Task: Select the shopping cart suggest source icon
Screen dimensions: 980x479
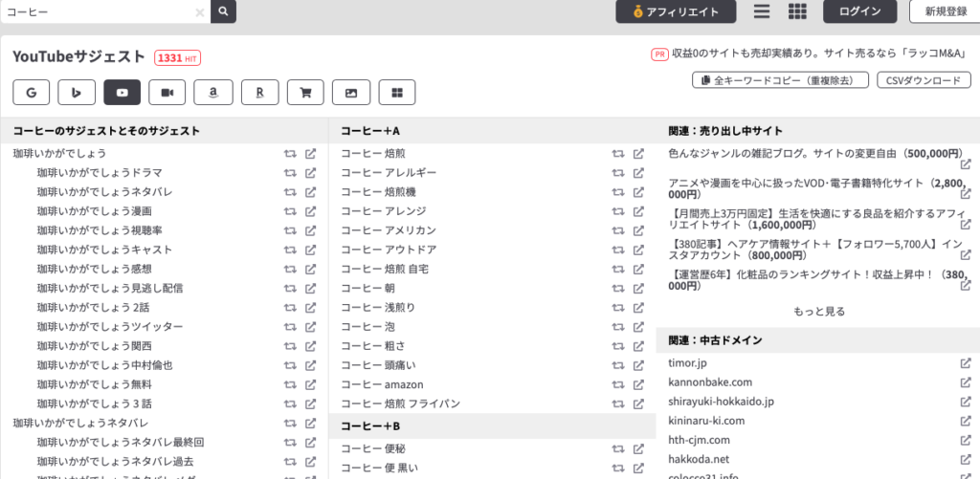Action: (305, 93)
